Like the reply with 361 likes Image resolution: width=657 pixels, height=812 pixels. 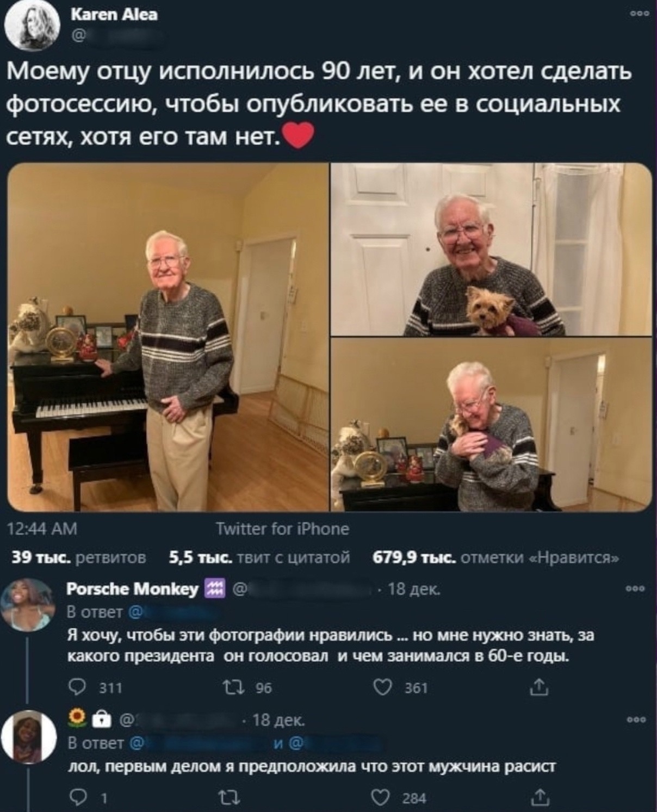(x=383, y=688)
